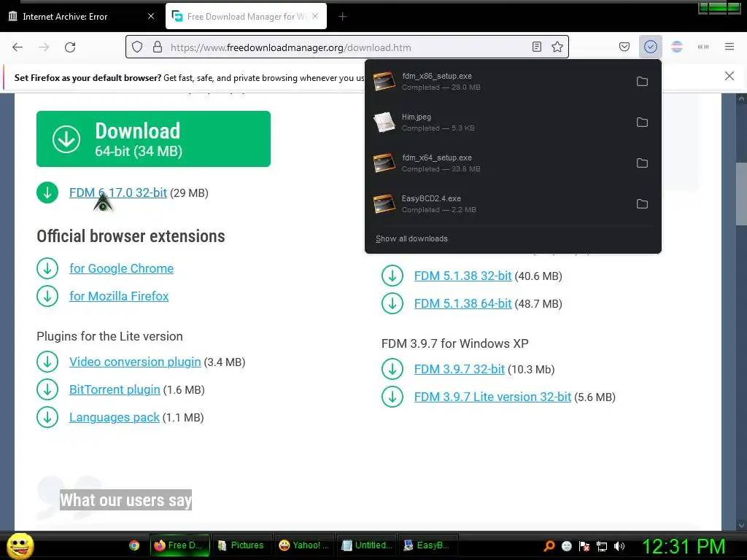Click the network tray icon
This screenshot has width=747, height=560.
point(602,546)
